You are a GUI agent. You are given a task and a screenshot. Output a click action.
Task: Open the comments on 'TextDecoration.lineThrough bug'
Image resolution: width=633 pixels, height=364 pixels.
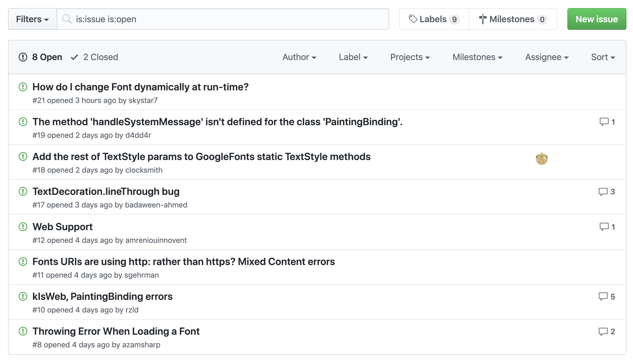pos(606,192)
